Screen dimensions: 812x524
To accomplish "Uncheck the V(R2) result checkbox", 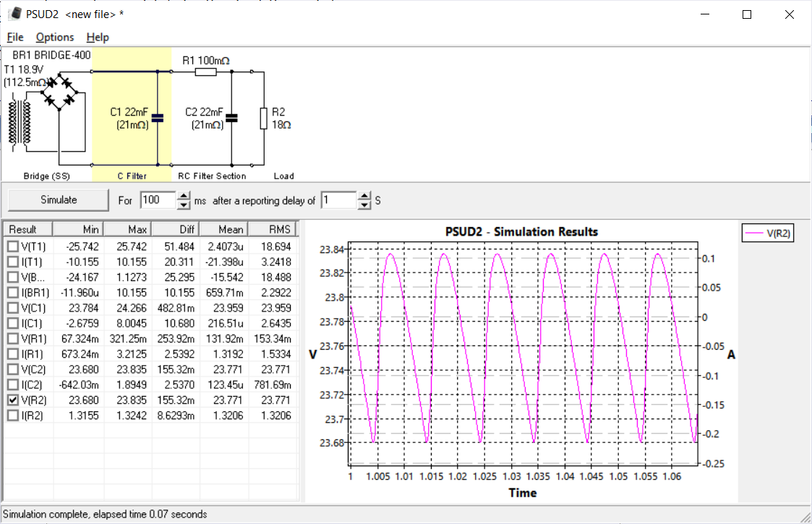I will pos(13,400).
